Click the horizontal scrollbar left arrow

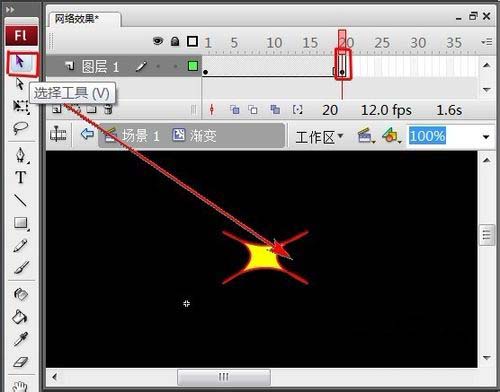54,377
